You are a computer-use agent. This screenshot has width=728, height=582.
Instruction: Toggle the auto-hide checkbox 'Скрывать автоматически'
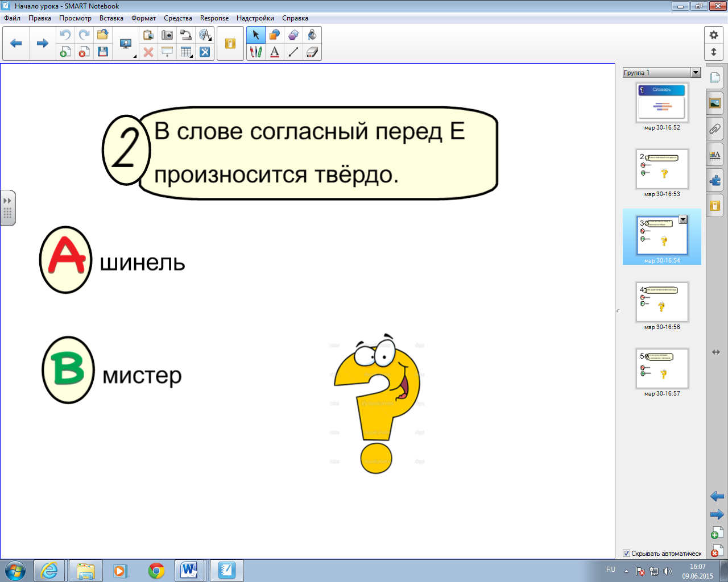point(626,554)
